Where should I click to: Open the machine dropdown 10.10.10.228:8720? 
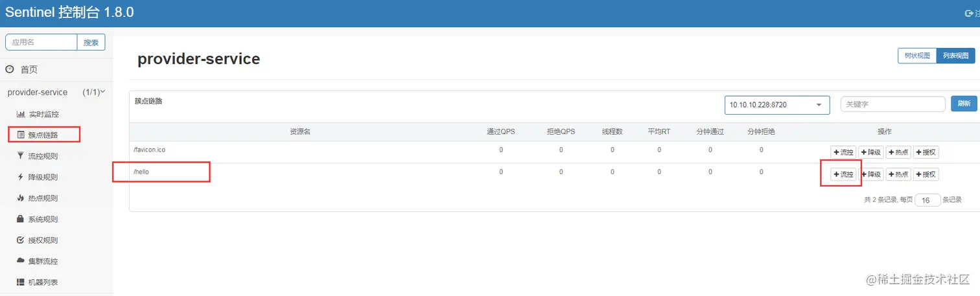click(x=777, y=105)
